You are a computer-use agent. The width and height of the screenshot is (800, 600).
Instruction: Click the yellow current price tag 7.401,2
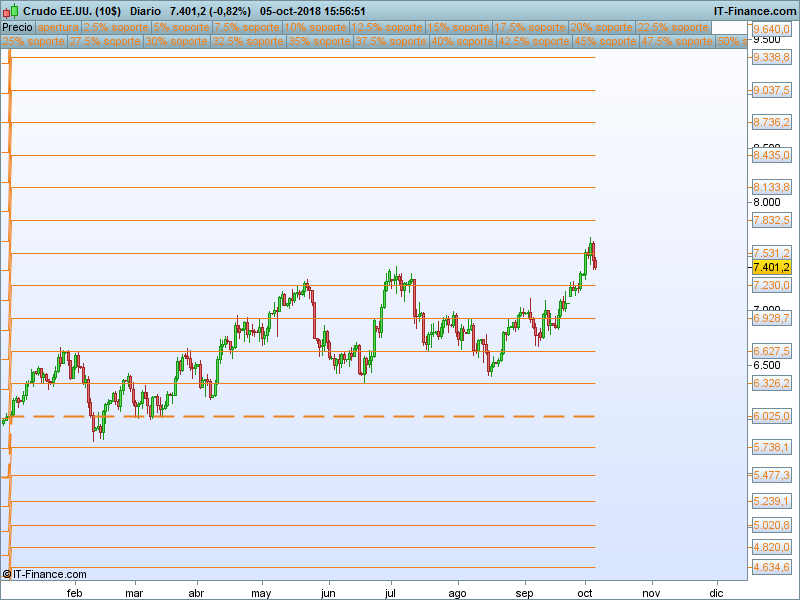(x=771, y=267)
